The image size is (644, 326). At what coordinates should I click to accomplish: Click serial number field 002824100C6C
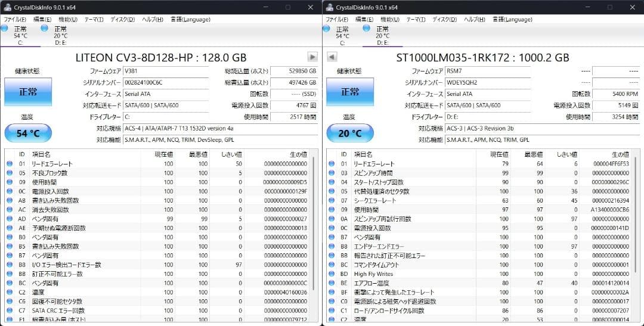(166, 82)
